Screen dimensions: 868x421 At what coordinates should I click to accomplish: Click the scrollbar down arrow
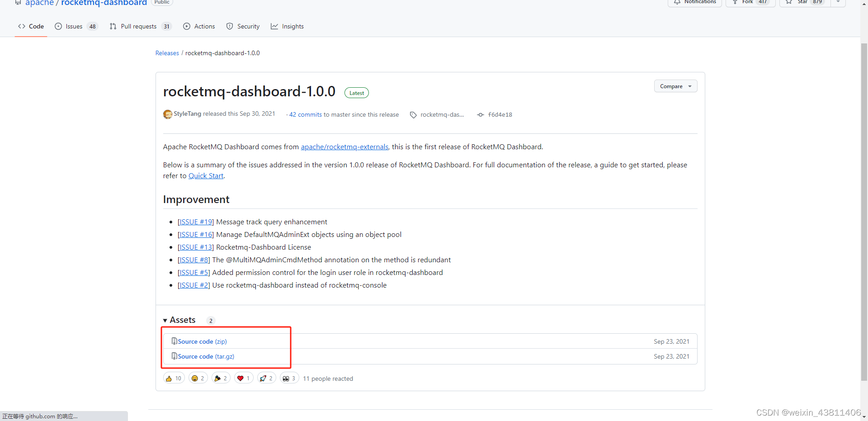pos(864,417)
